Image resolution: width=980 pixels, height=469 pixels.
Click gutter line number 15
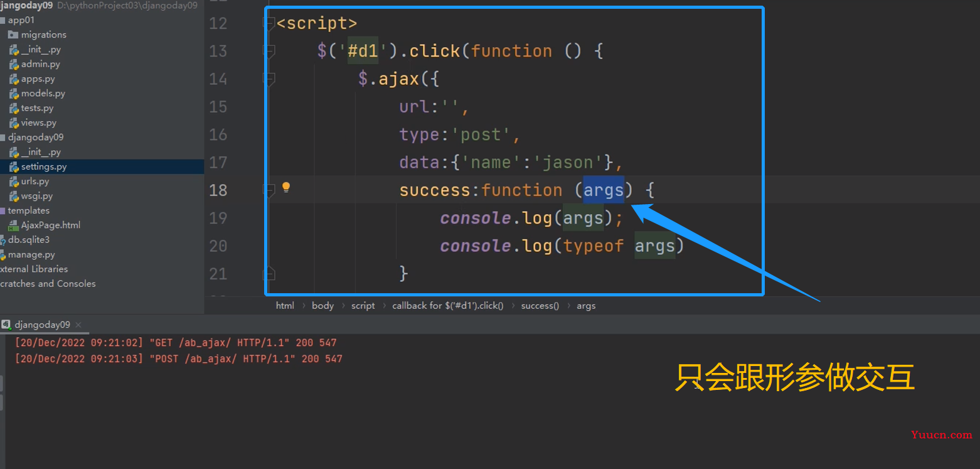coord(218,107)
